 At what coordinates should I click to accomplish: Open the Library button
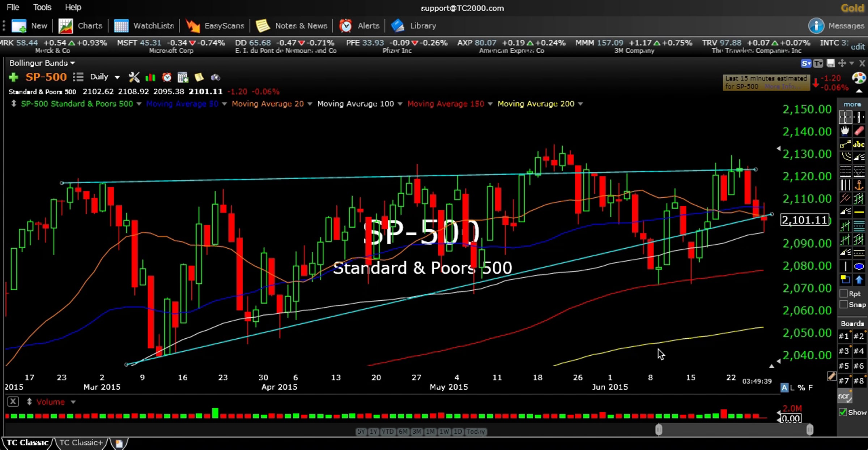point(414,26)
